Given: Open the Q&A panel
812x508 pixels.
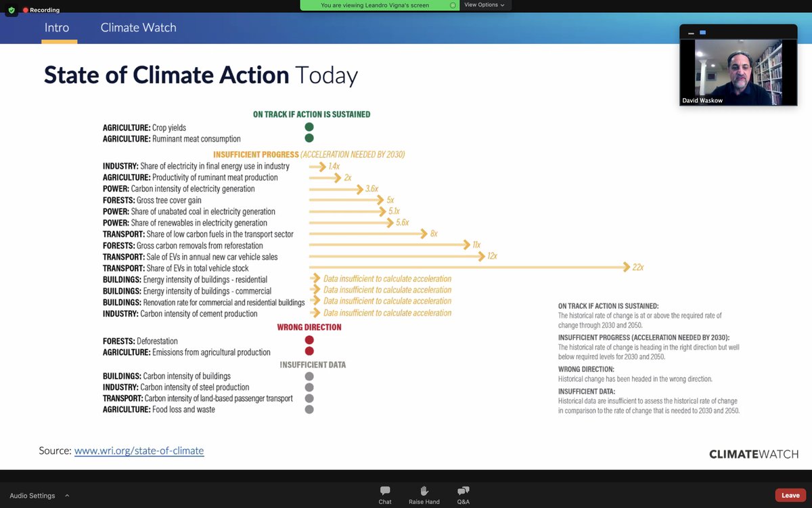Looking at the screenshot, I should [x=464, y=495].
